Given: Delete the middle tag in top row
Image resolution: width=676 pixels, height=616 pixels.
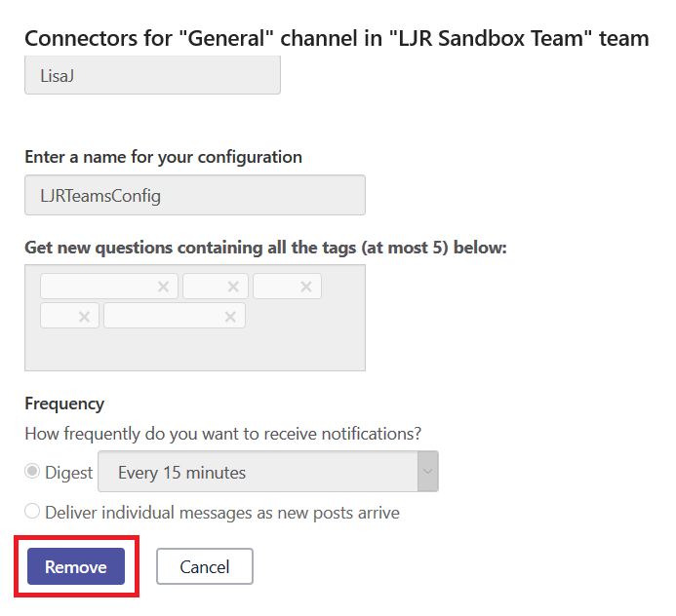Looking at the screenshot, I should coord(233,287).
